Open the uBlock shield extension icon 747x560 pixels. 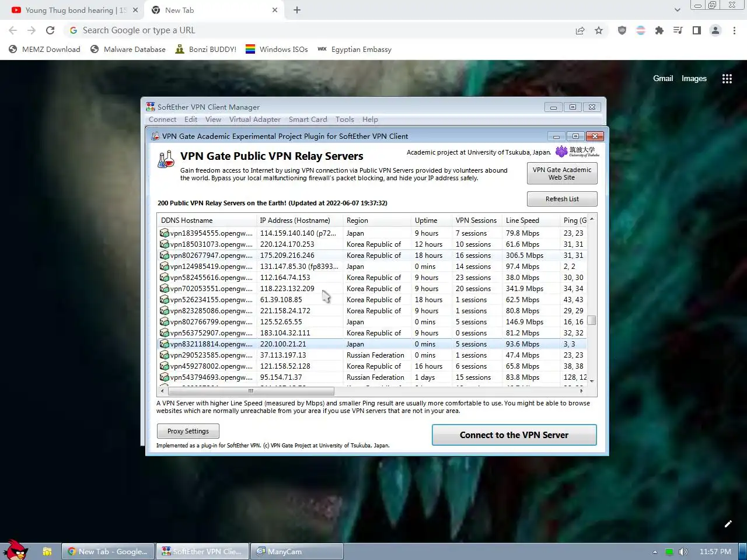point(622,30)
